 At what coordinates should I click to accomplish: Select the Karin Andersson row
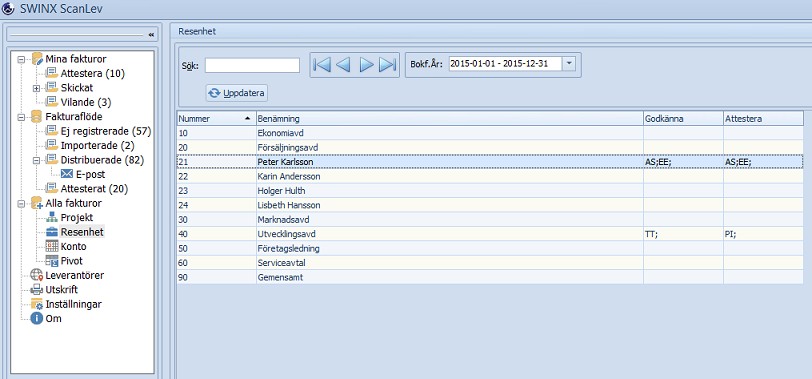coord(490,177)
